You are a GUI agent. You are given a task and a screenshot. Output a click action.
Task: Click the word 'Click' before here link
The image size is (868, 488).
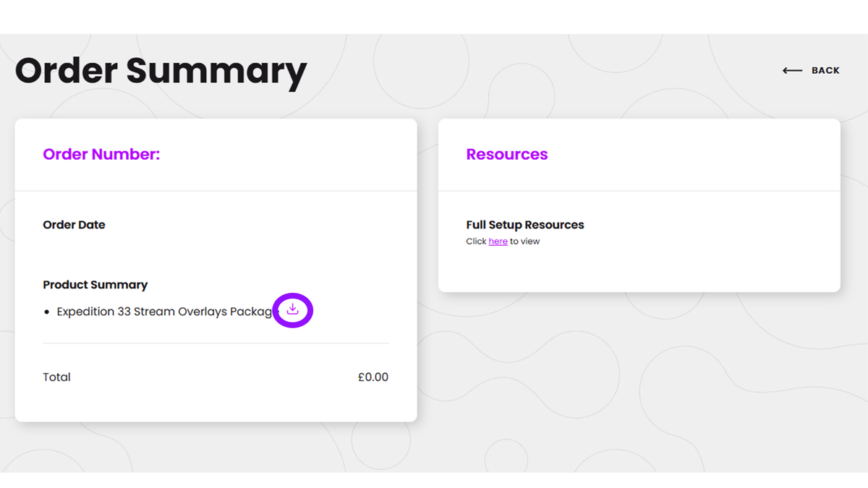(x=476, y=241)
